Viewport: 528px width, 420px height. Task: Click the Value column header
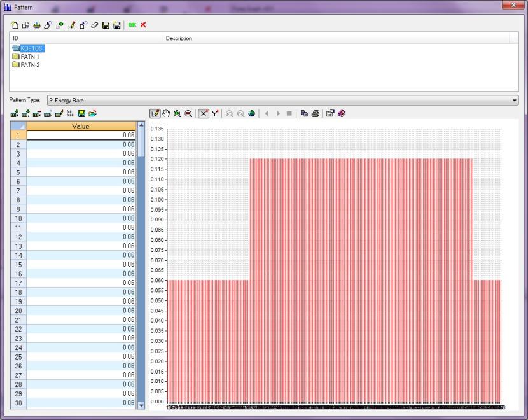tap(81, 126)
